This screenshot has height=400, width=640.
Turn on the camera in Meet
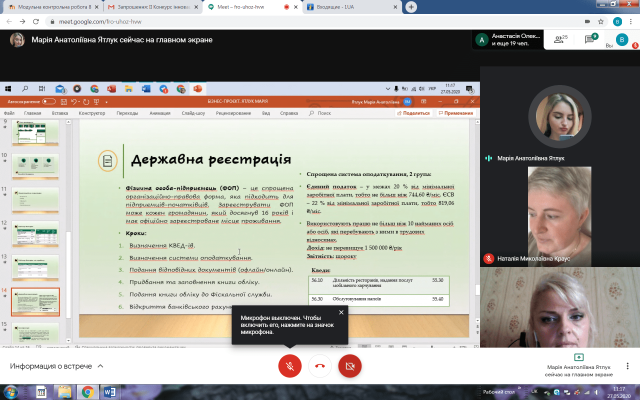tap(350, 365)
